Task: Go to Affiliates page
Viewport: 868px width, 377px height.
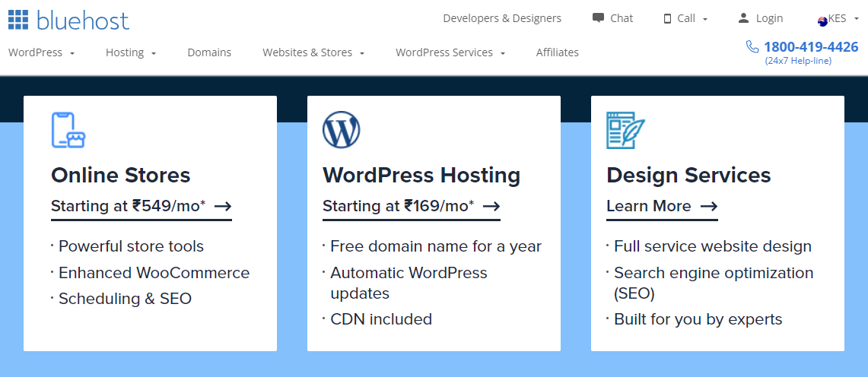Action: coord(558,52)
